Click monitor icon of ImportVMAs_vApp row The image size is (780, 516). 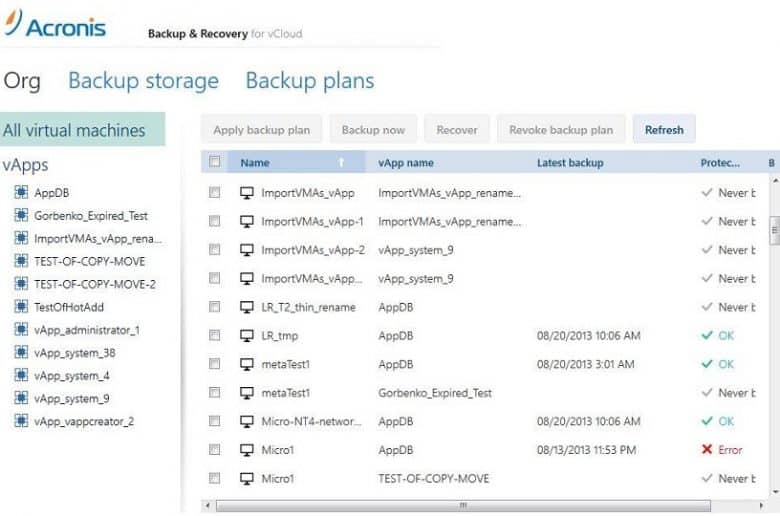click(x=247, y=193)
